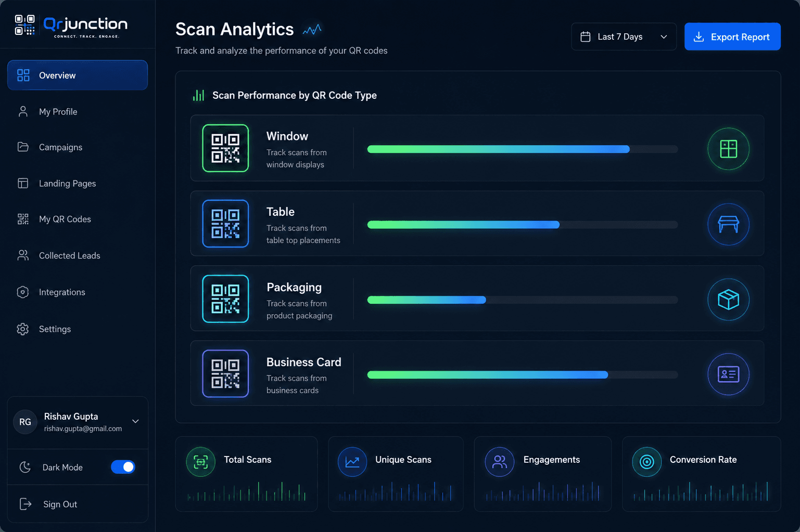
Task: Click the green bar chart icon
Action: tap(199, 95)
